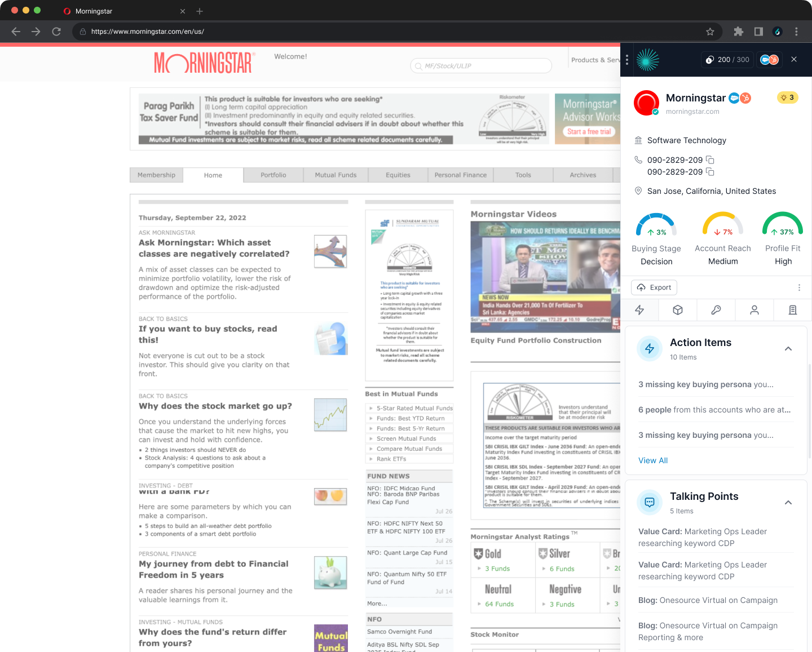Open morningstar.com domain link in panel
812x652 pixels.
point(692,112)
